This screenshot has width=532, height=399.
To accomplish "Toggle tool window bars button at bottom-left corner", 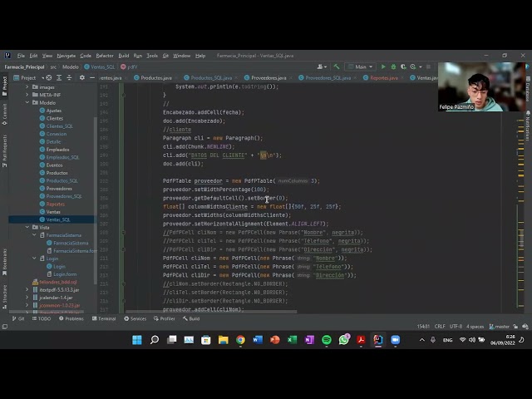I will (x=5, y=327).
